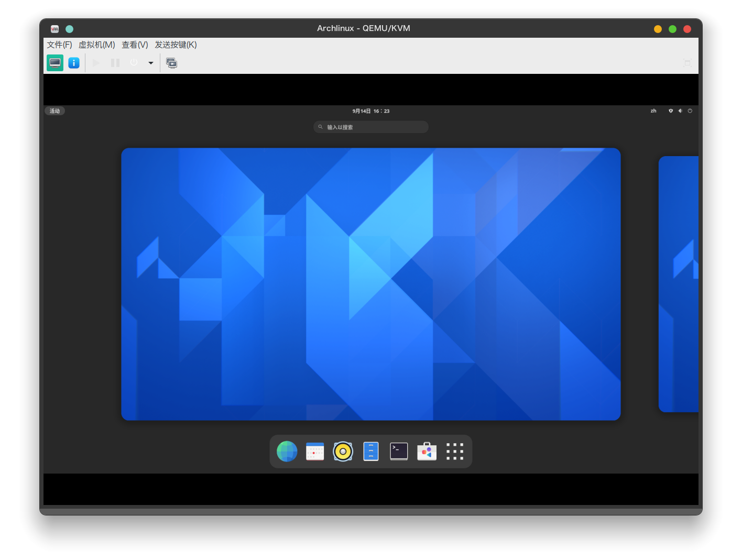The image size is (742, 560).
Task: Switch virt-manager to graphical console view
Action: [54, 62]
